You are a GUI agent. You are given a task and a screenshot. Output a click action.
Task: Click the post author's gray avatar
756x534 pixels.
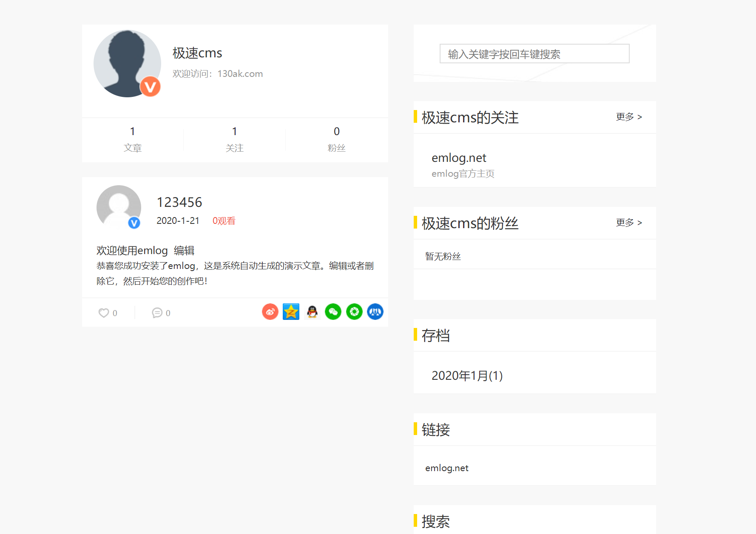[x=119, y=207]
